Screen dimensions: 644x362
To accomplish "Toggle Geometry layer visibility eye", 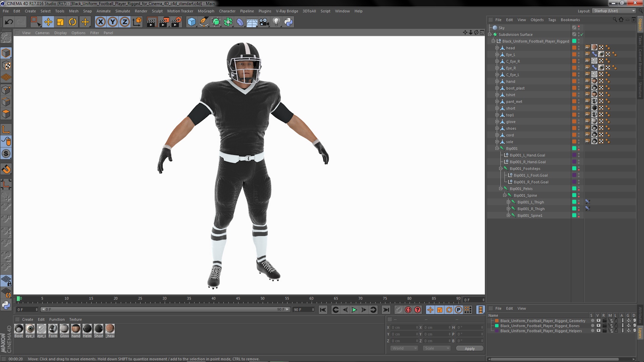I will click(598, 321).
